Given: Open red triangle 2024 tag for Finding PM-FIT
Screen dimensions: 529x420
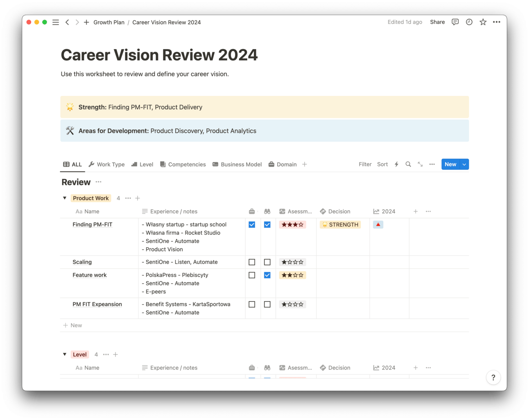Looking at the screenshot, I should tap(378, 224).
